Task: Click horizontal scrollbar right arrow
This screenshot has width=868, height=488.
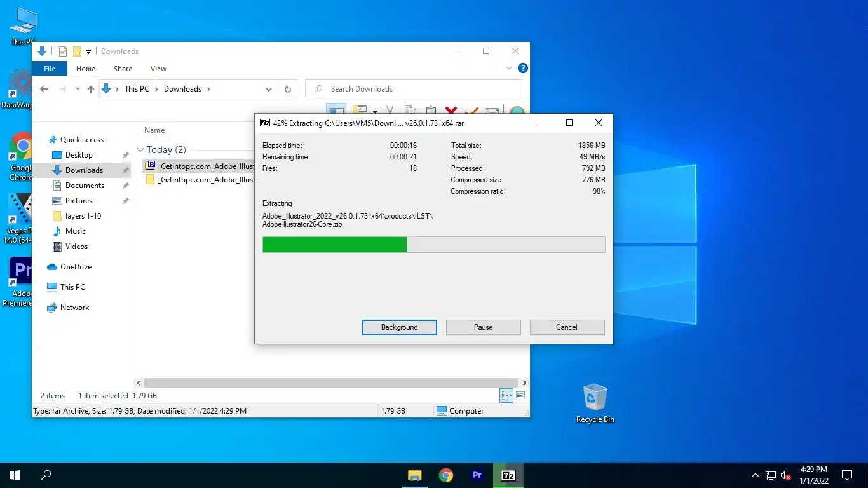Action: [524, 383]
